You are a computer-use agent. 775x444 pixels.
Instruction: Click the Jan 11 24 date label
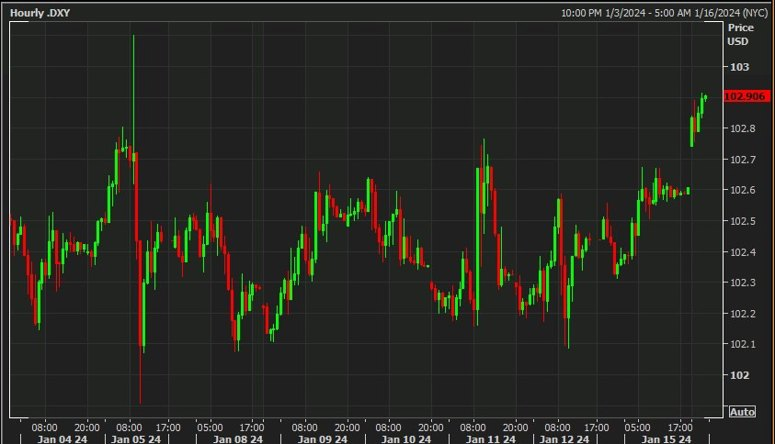[491, 439]
